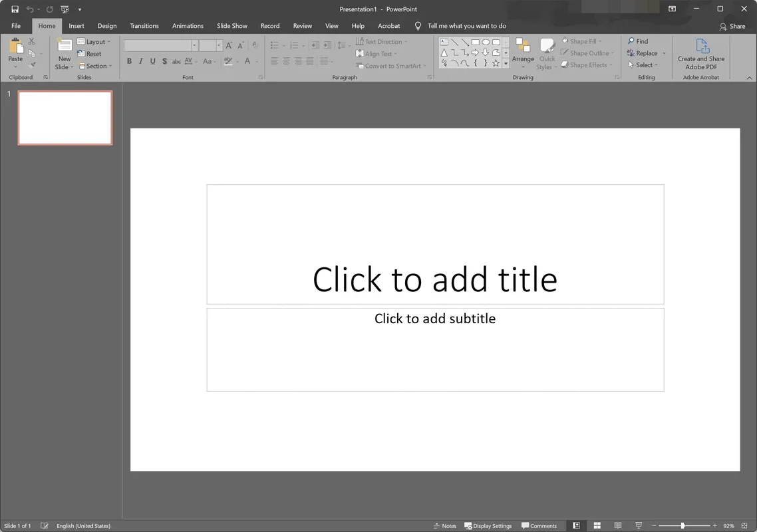The height and width of the screenshot is (532, 757).
Task: Switch to the Animations ribbon tab
Action: tap(187, 26)
